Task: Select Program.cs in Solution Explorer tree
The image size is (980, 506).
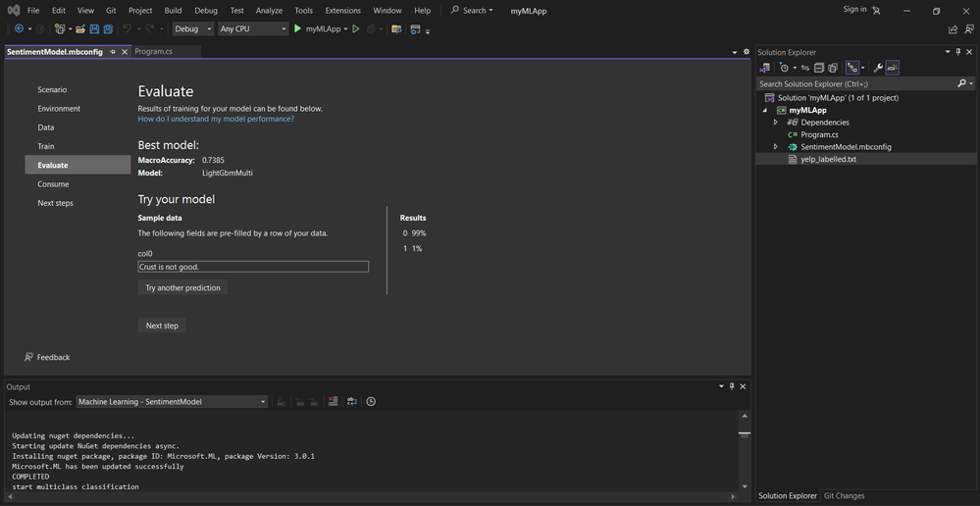Action: click(x=819, y=135)
